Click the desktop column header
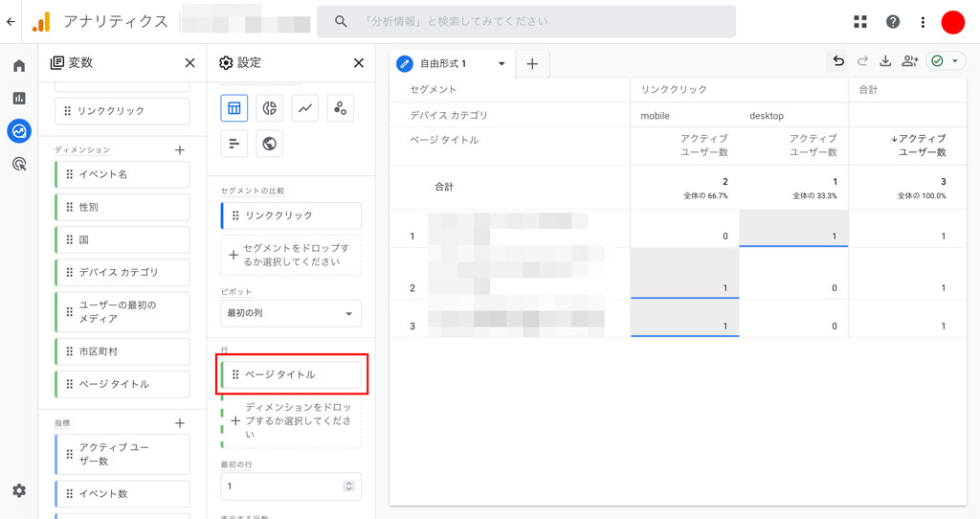 tap(767, 116)
